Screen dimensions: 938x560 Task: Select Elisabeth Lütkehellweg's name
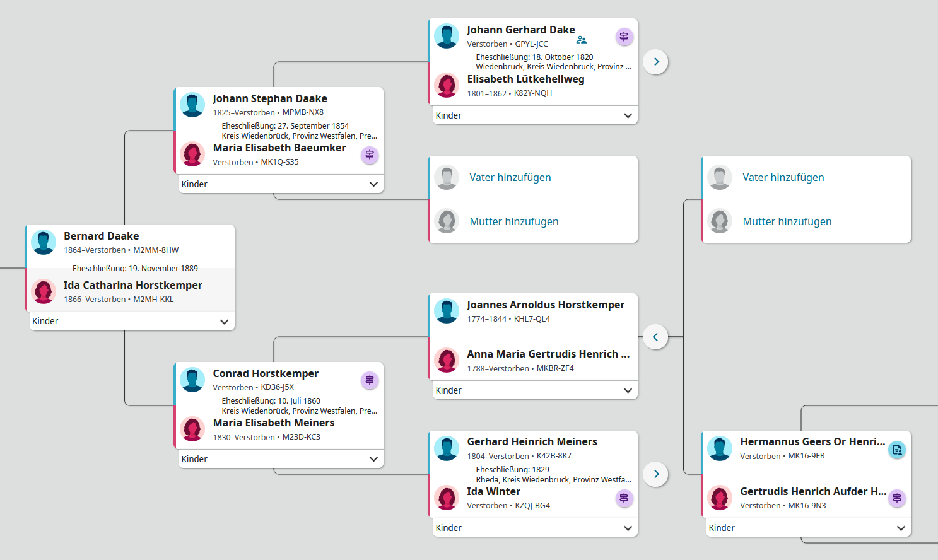[525, 79]
